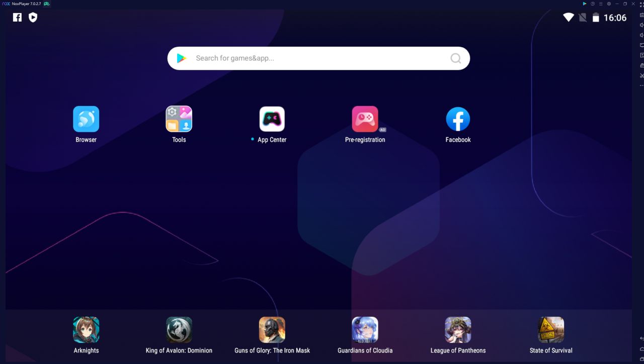Open the hamburger menu in the title bar
644x364 pixels.
click(601, 4)
